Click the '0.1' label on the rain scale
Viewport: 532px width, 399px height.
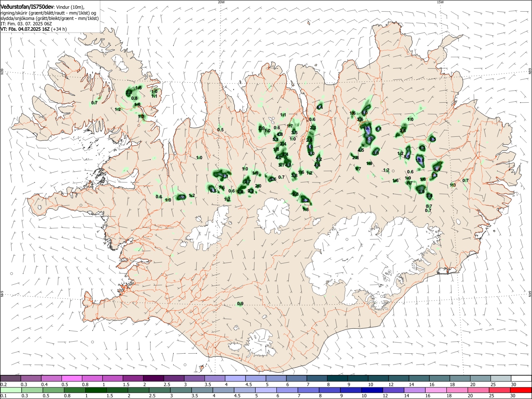(4, 396)
